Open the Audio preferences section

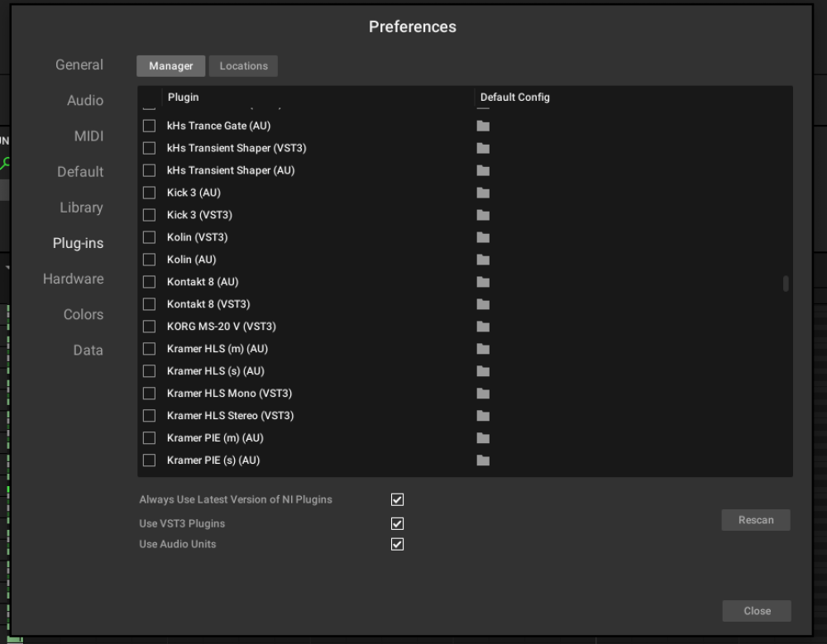pyautogui.click(x=85, y=101)
